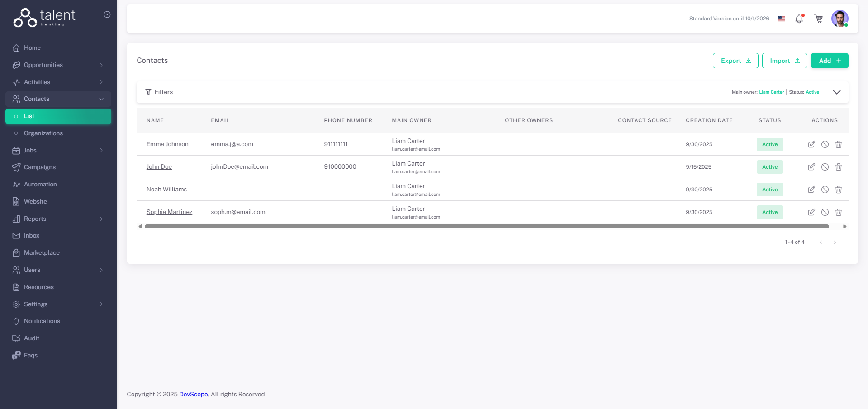Click the notification bell icon
Viewport: 868px width, 409px height.
click(799, 19)
